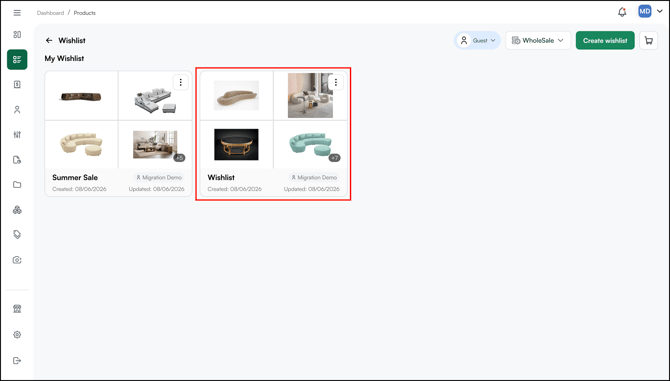Open the Summer Sale wishlist title
The image size is (670, 381).
coord(75,177)
